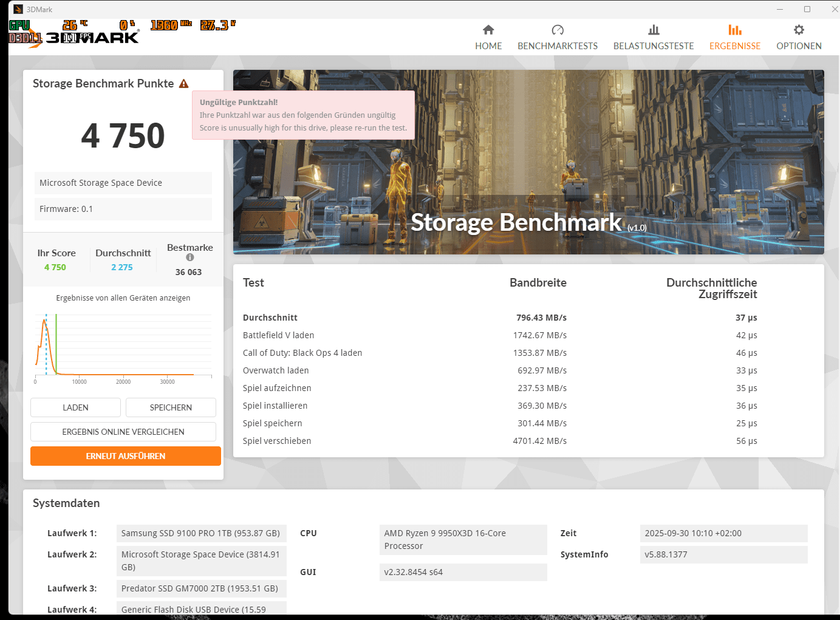Click the score distribution chart

[123, 349]
